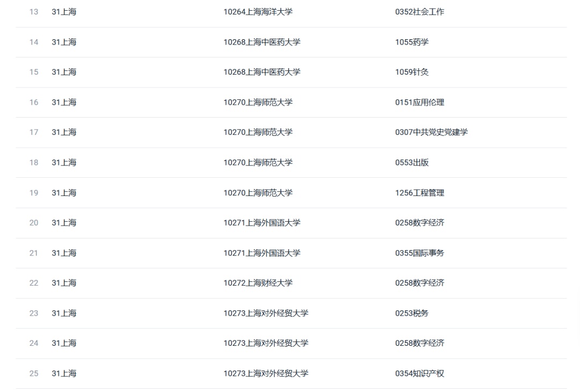Click 0258数字经济 in row 24
The width and height of the screenshot is (580, 392).
click(419, 343)
